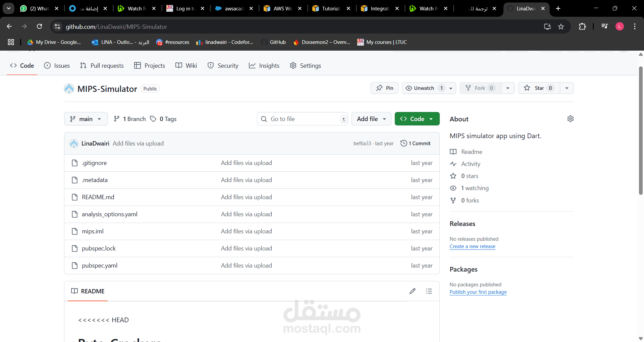View the 0 Tags list
The width and height of the screenshot is (644, 342).
(163, 119)
